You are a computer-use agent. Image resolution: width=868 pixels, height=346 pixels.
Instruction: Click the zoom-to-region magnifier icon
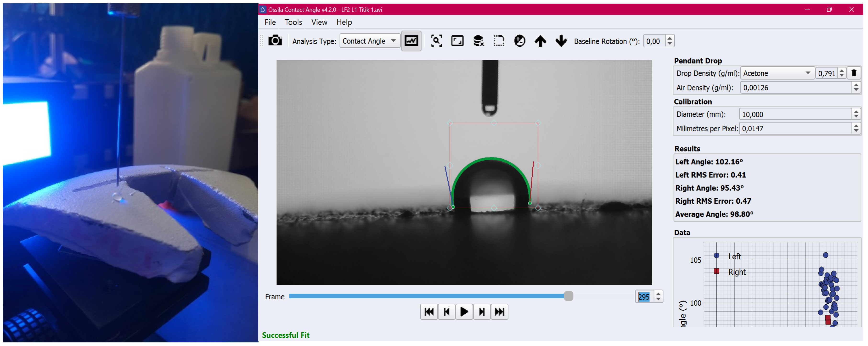[x=436, y=41]
